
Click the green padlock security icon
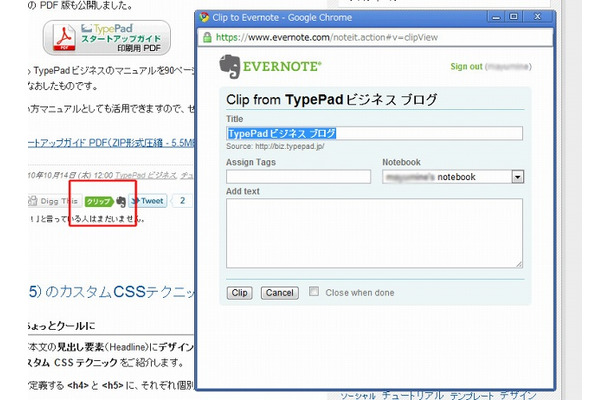click(207, 37)
